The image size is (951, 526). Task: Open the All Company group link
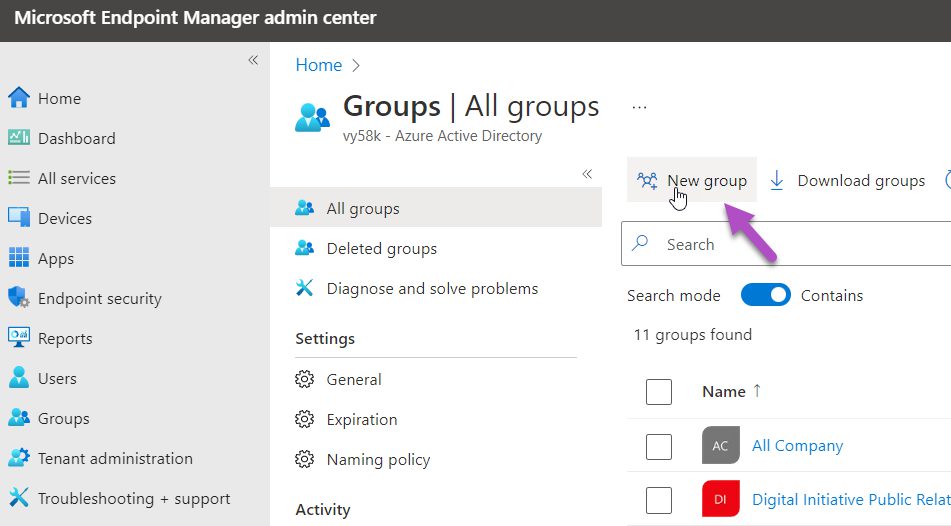(798, 446)
